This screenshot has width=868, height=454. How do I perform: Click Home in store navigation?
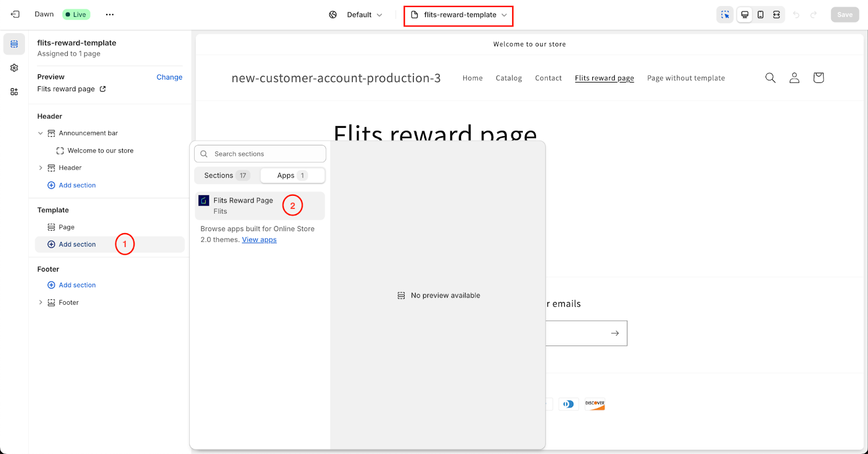(x=473, y=78)
